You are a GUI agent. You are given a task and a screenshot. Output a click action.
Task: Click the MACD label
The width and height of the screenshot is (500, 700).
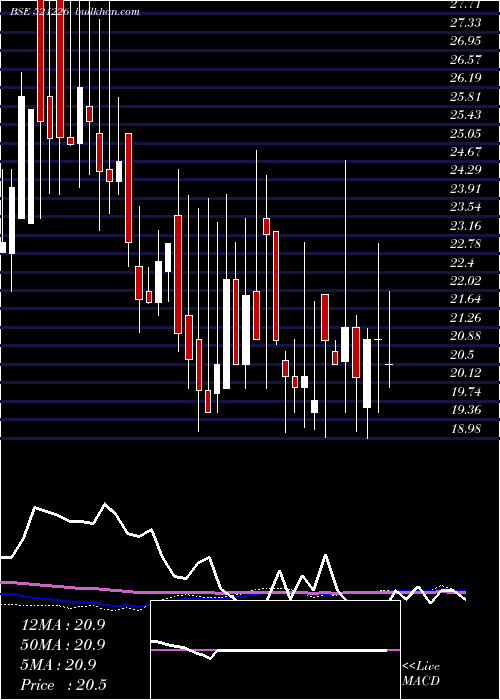point(421,681)
